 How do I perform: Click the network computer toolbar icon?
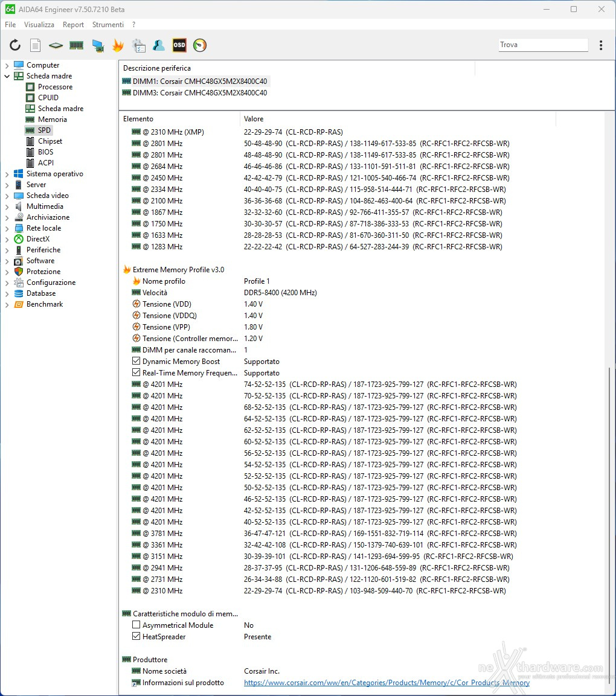tap(98, 45)
